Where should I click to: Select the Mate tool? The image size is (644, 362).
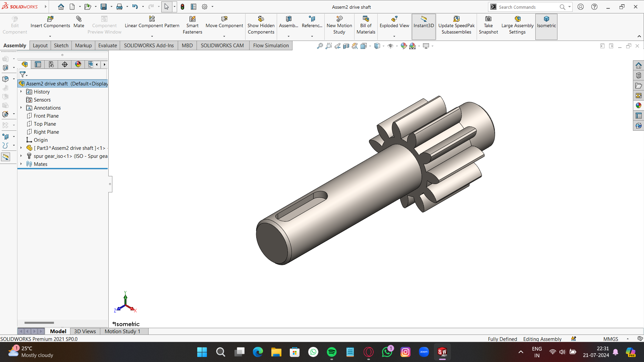79,22
